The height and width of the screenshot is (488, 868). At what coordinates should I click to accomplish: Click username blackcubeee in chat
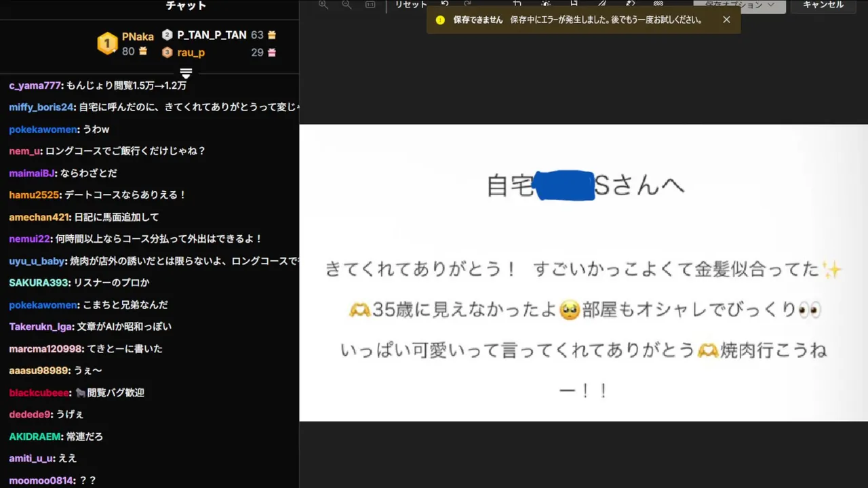coord(39,392)
